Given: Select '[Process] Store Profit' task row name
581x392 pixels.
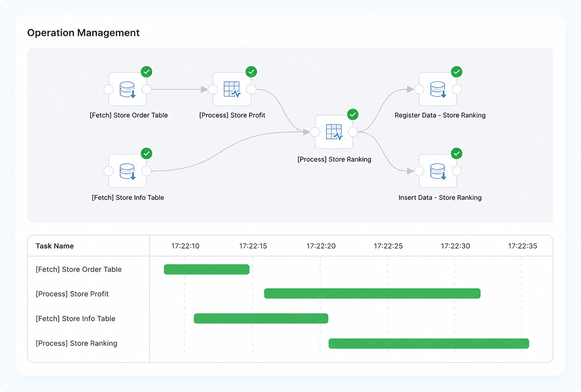Looking at the screenshot, I should tap(72, 294).
